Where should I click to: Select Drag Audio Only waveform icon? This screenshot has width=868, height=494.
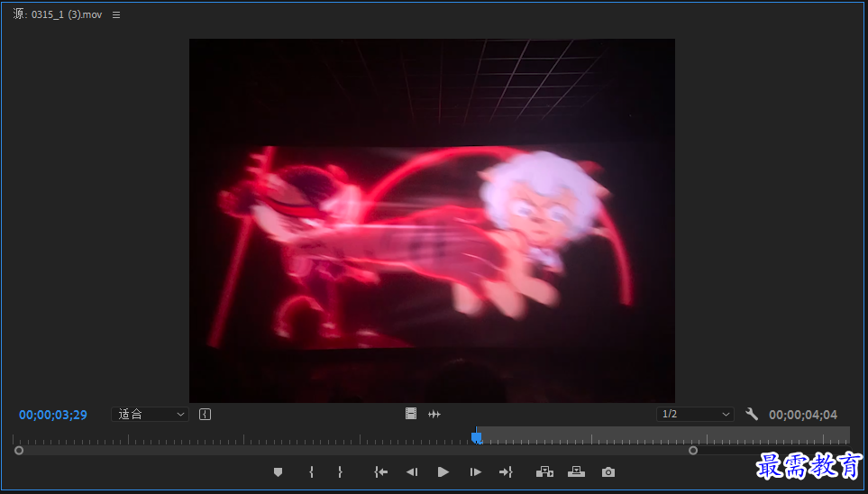(x=434, y=414)
